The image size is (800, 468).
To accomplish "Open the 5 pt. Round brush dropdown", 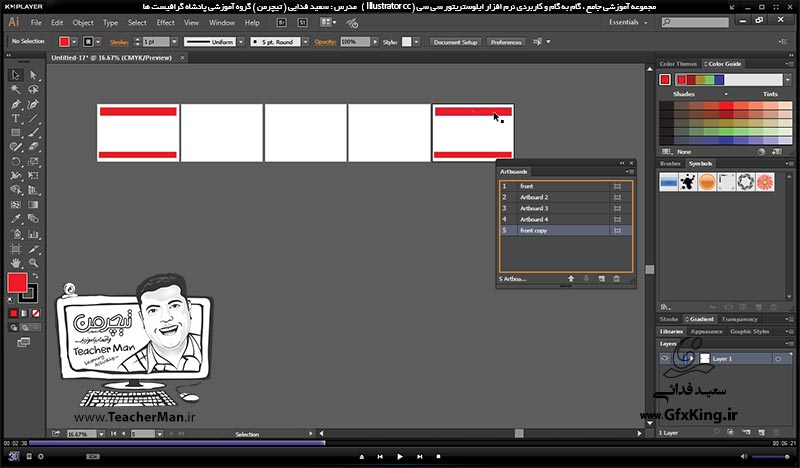I will click(x=306, y=42).
